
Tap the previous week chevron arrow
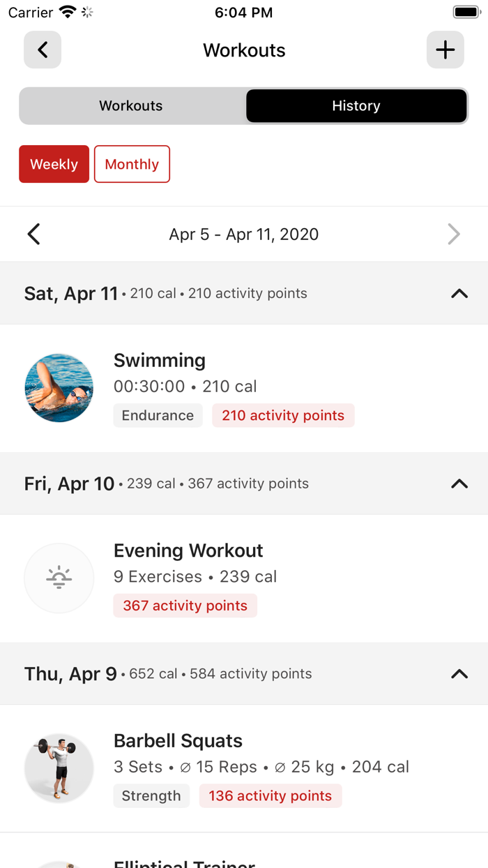click(33, 234)
